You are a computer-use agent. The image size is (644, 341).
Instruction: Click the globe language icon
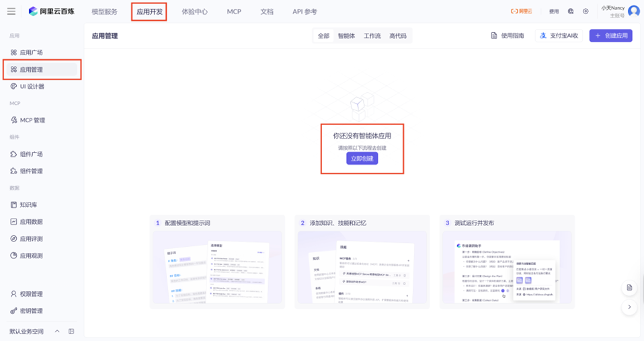(571, 11)
